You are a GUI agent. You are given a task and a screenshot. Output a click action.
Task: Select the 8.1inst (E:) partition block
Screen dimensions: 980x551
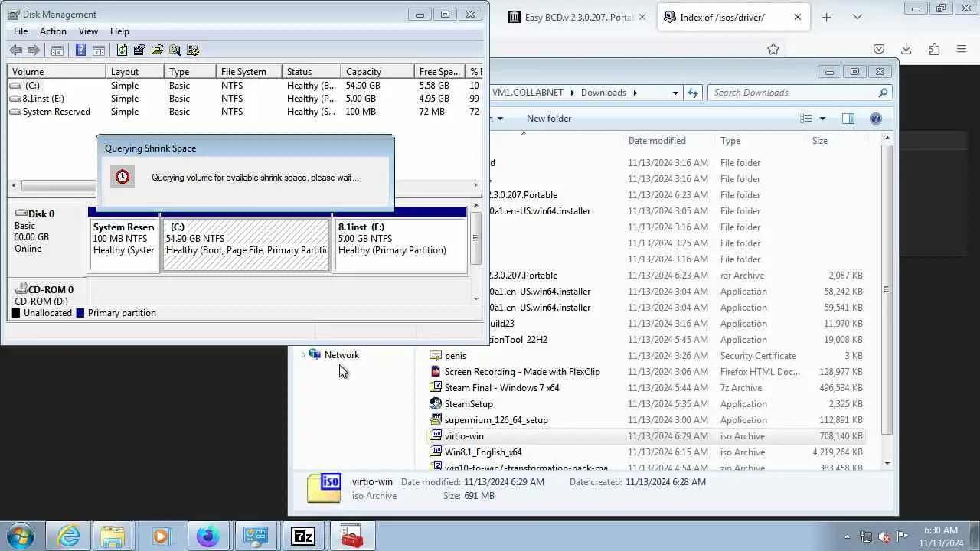400,244
